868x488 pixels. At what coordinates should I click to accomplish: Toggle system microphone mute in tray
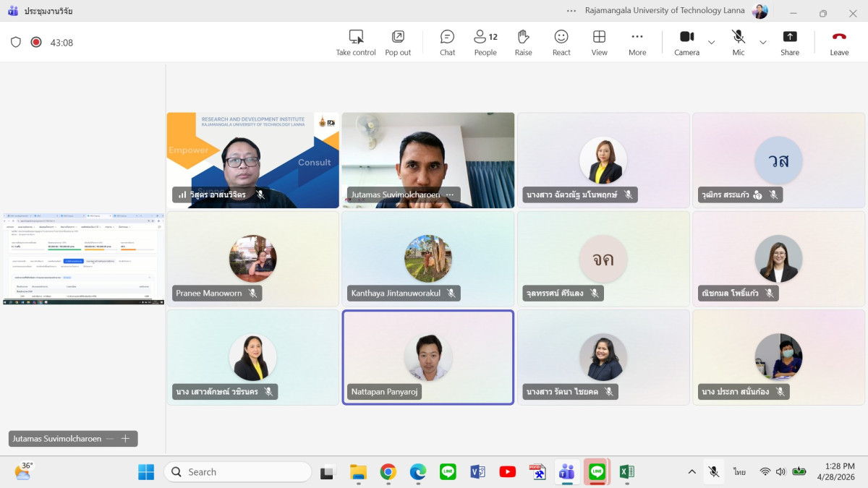(714, 471)
